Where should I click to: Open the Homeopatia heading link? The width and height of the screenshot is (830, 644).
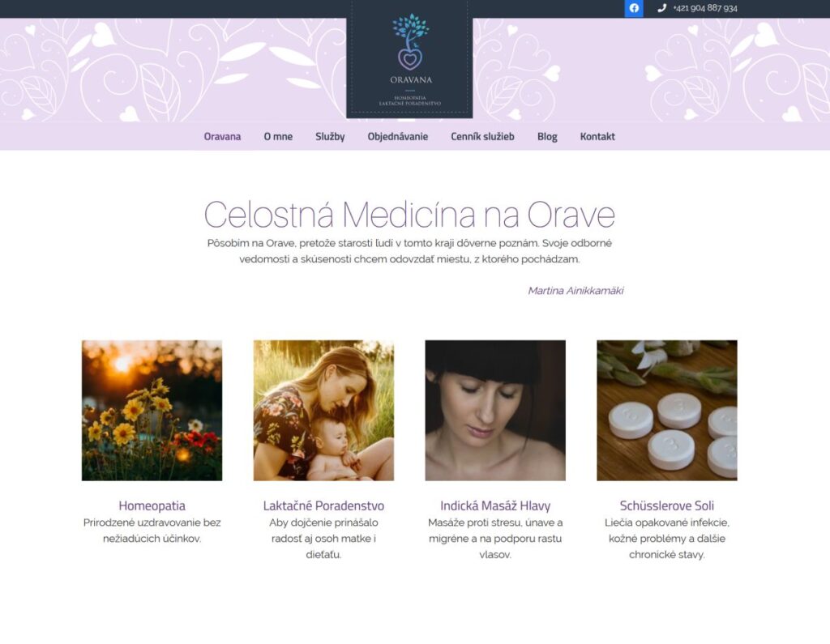tap(152, 505)
